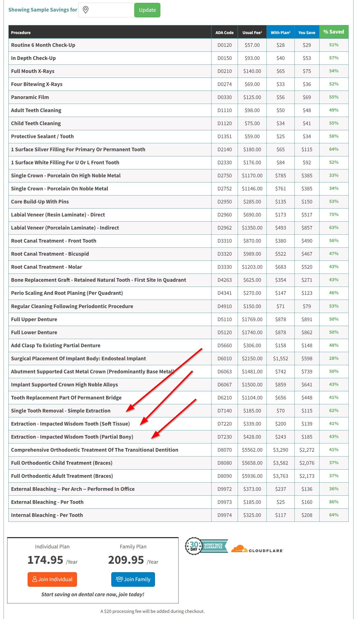Click the Update button
The height and width of the screenshot is (619, 364).
(147, 10)
